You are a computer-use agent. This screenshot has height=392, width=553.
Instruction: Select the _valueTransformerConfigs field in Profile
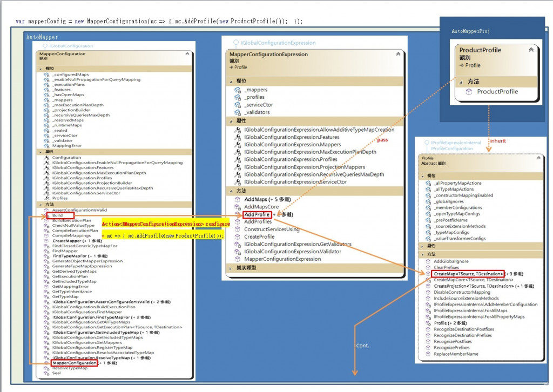(460, 239)
